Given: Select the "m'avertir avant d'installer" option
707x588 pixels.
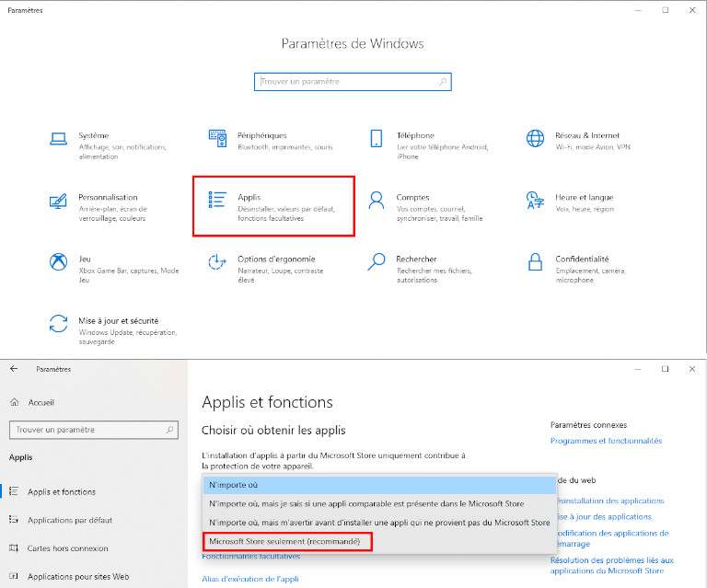Looking at the screenshot, I should [379, 523].
